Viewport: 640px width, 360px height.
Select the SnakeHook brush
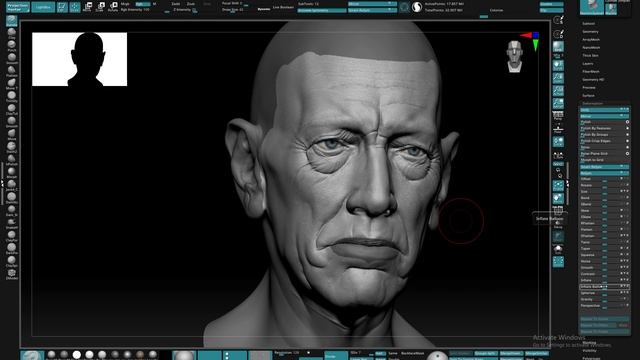click(11, 223)
